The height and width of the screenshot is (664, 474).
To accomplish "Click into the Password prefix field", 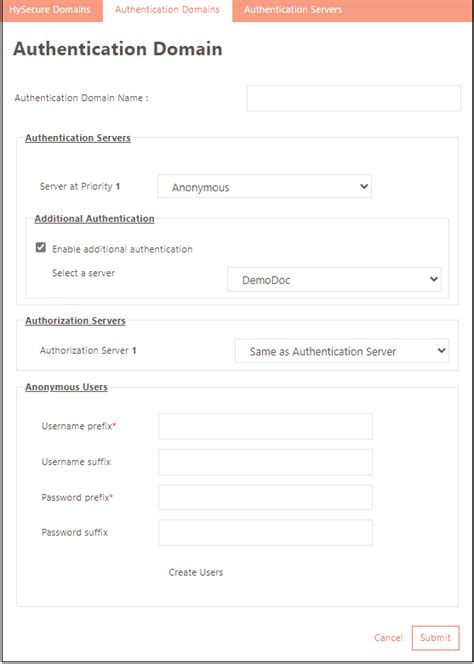I will click(x=265, y=497).
